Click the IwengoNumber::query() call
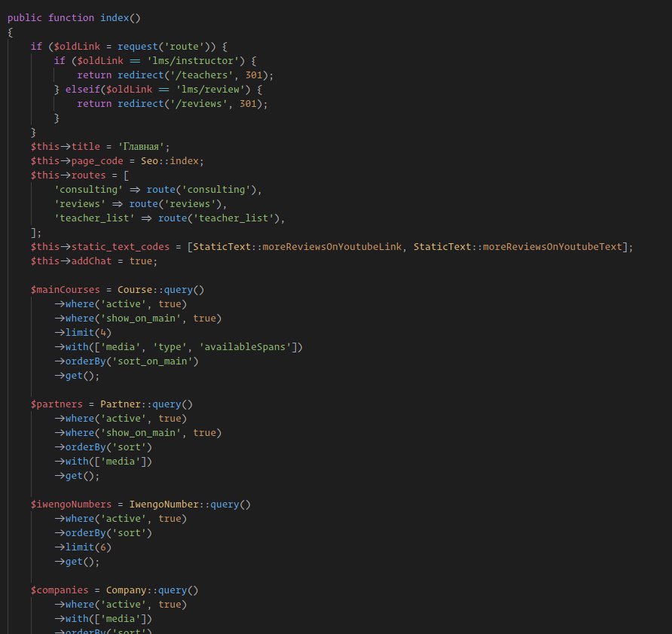 click(x=190, y=504)
